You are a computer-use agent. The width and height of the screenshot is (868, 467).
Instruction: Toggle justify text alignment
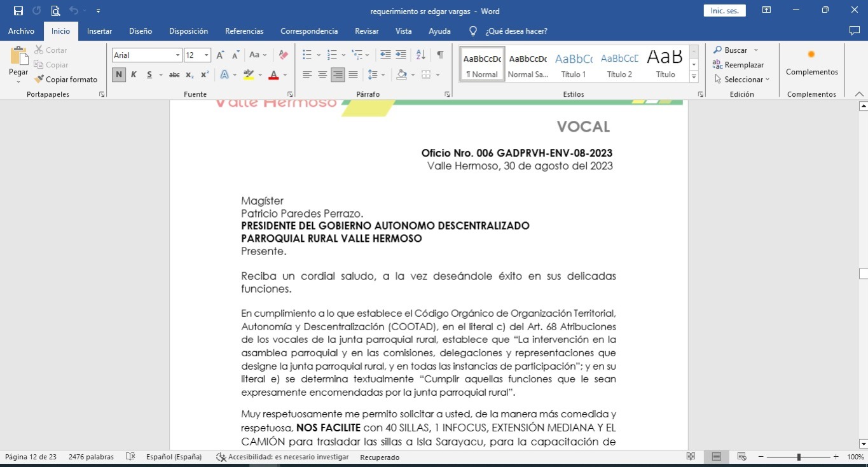tap(353, 75)
